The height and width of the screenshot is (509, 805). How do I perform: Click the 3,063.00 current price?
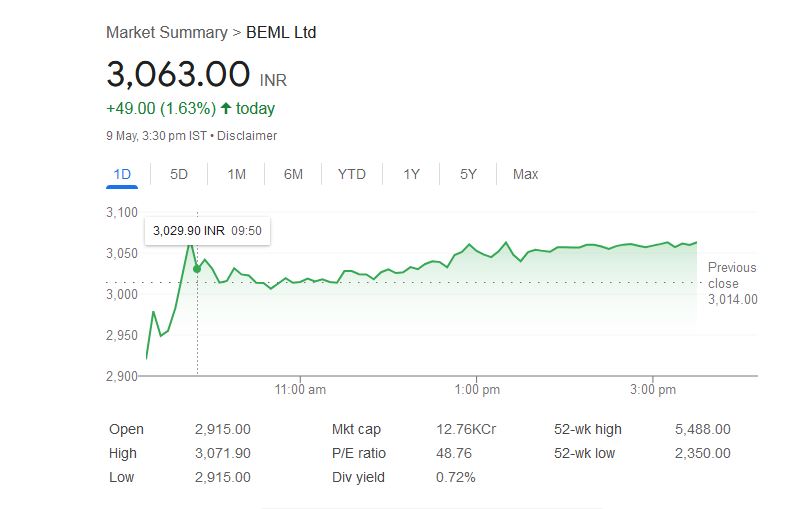click(x=178, y=74)
